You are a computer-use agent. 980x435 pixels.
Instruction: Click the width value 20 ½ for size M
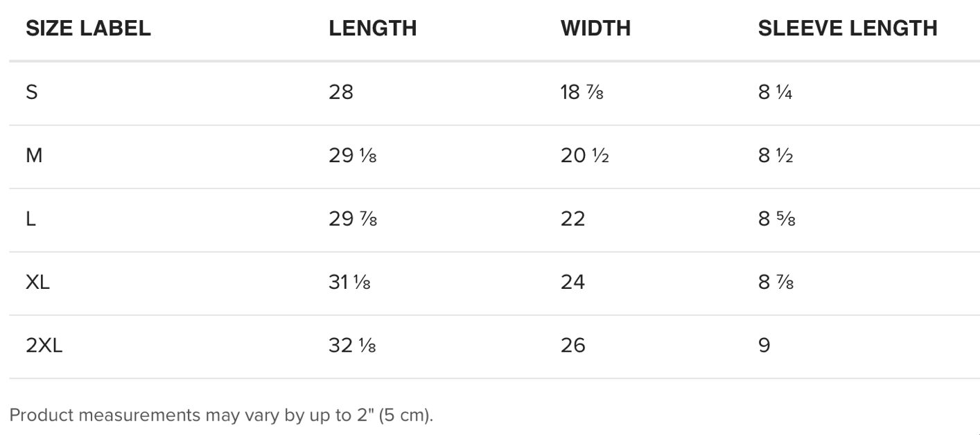(x=584, y=156)
